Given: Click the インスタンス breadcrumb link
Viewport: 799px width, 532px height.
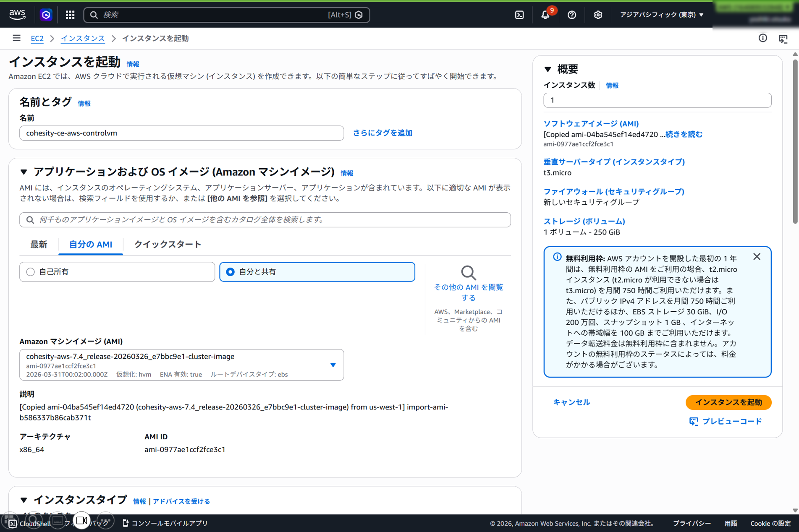Looking at the screenshot, I should (83, 38).
